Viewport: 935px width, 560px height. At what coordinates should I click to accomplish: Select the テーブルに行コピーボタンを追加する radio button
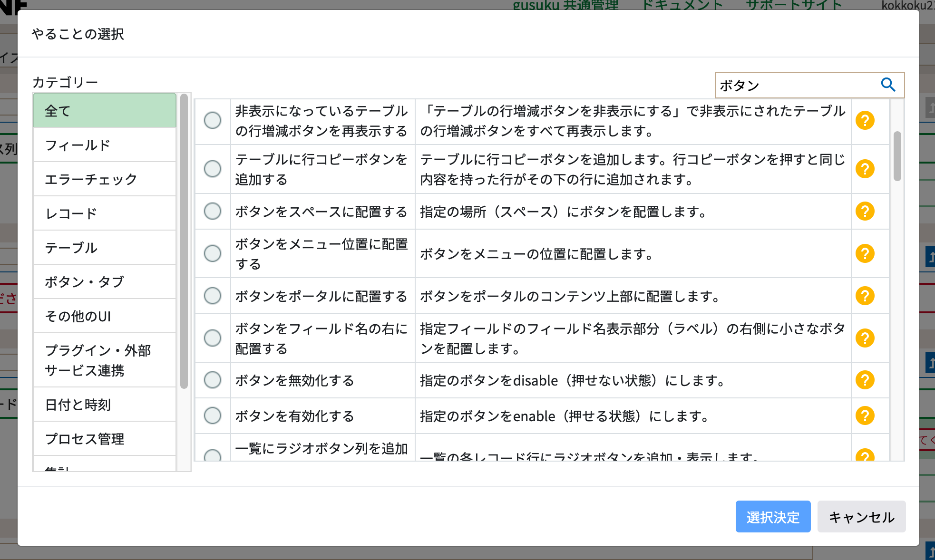coord(212,168)
